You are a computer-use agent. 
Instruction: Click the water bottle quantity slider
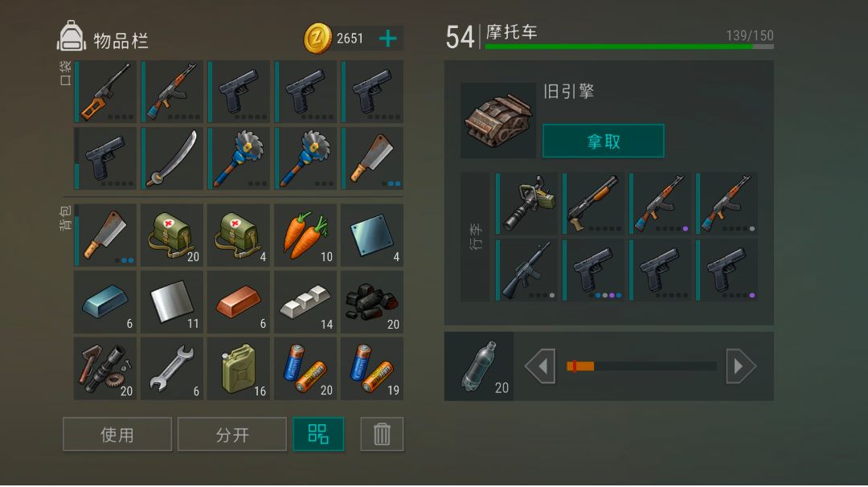[641, 366]
